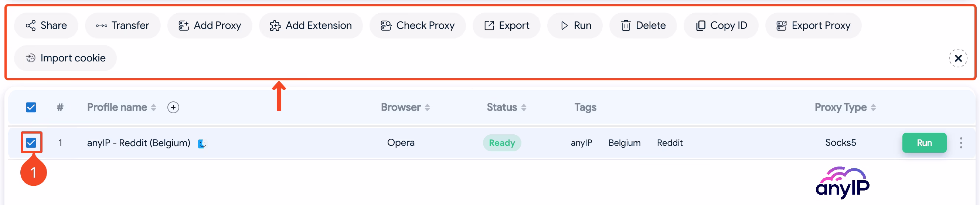Open the three-dot row options menu
This screenshot has width=980, height=205.
click(x=960, y=143)
